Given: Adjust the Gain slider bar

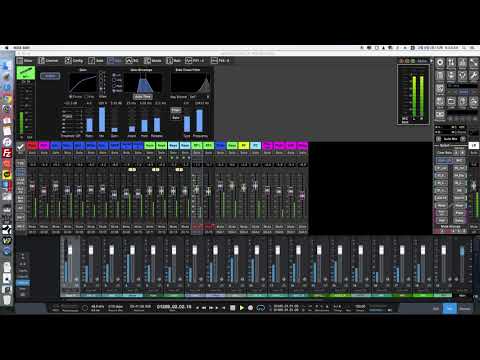Looking at the screenshot, I should click(114, 129).
